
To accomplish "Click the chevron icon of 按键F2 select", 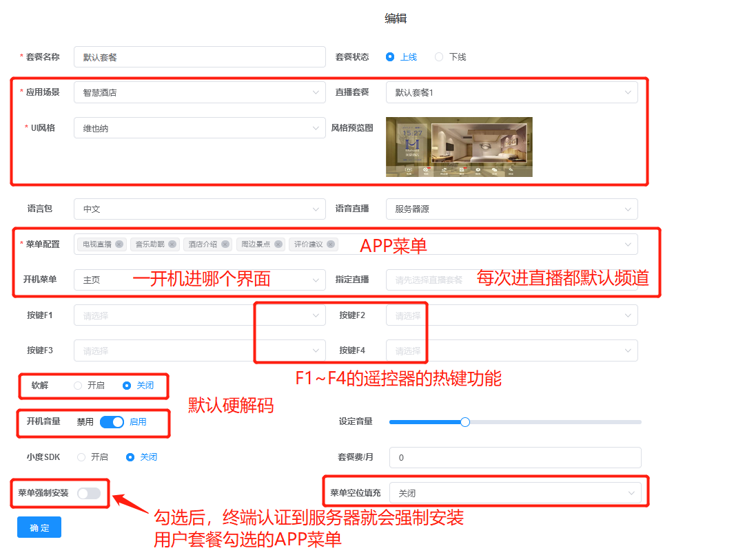I will [628, 315].
